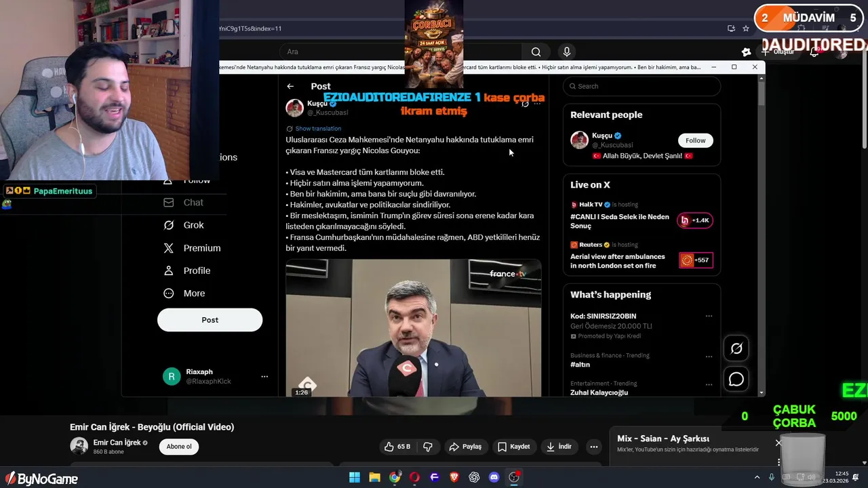
Task: Open File Explorer from taskbar
Action: pyautogui.click(x=374, y=477)
